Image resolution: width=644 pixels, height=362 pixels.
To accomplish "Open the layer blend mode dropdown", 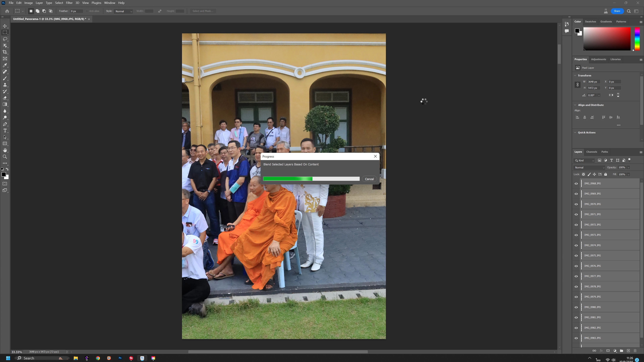I will tap(589, 168).
